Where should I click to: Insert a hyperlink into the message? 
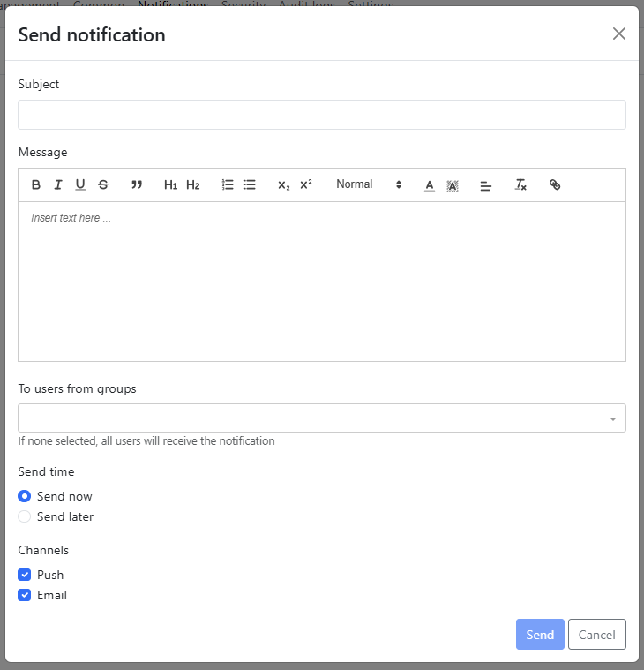coord(555,185)
